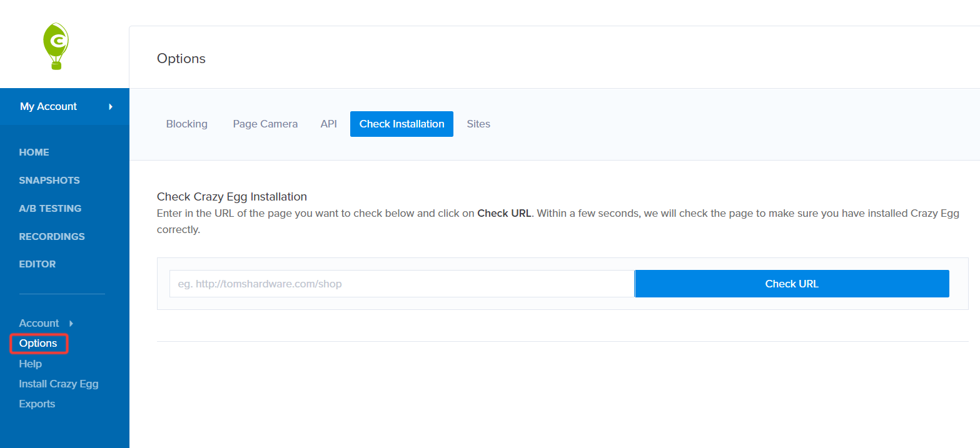Switch to the Blocking tab
980x448 pixels.
pos(186,124)
